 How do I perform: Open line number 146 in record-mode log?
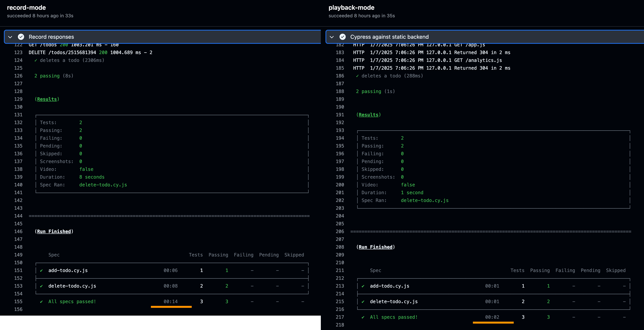tap(18, 231)
